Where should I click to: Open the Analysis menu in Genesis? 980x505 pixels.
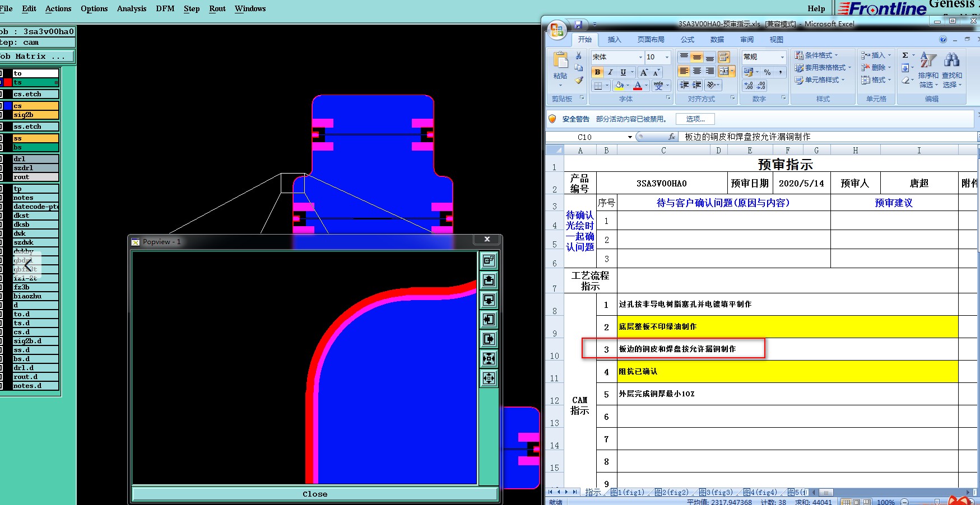tap(131, 8)
